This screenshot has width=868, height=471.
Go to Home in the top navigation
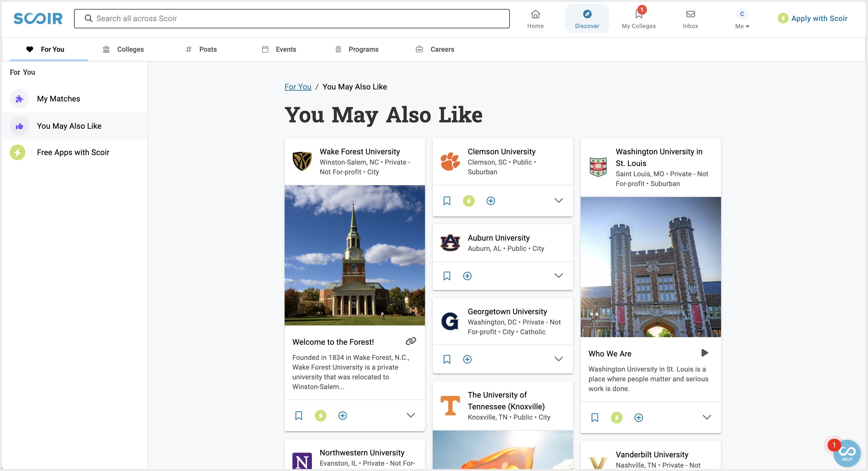pyautogui.click(x=535, y=19)
